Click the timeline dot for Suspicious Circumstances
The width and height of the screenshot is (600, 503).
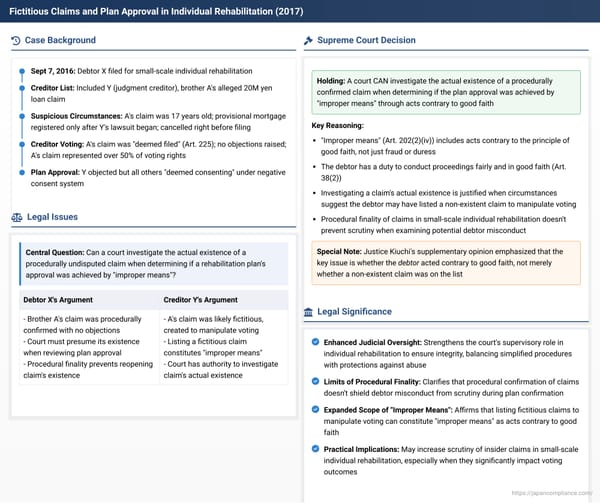(x=22, y=116)
